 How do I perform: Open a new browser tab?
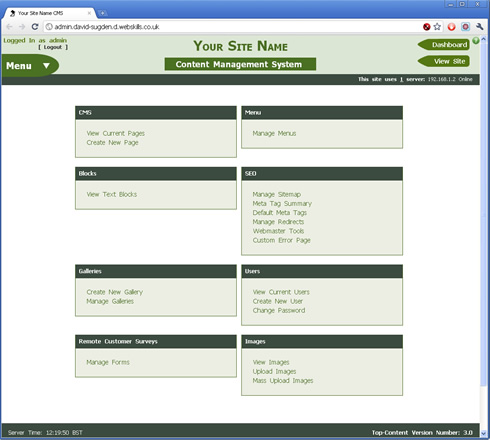[x=103, y=13]
